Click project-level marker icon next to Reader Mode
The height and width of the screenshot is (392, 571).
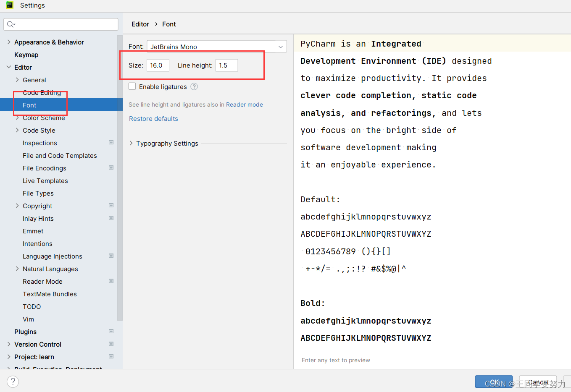pyautogui.click(x=111, y=281)
